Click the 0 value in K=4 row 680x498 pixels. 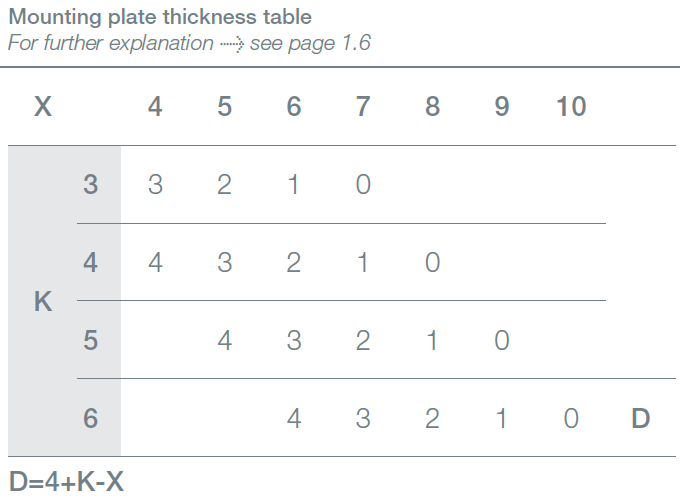pos(432,263)
